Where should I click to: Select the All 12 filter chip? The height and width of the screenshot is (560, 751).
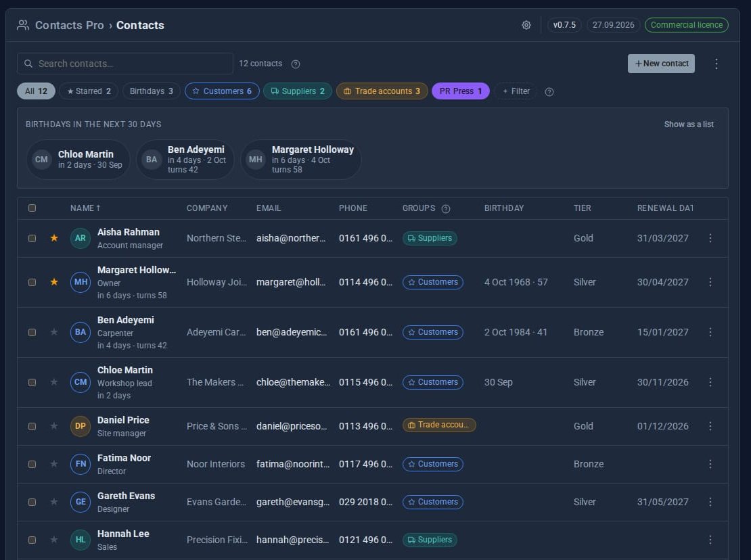(x=36, y=91)
